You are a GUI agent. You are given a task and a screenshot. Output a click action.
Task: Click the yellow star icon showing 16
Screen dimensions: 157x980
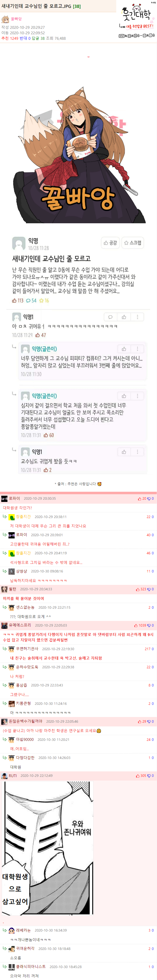pyautogui.click(x=41, y=301)
